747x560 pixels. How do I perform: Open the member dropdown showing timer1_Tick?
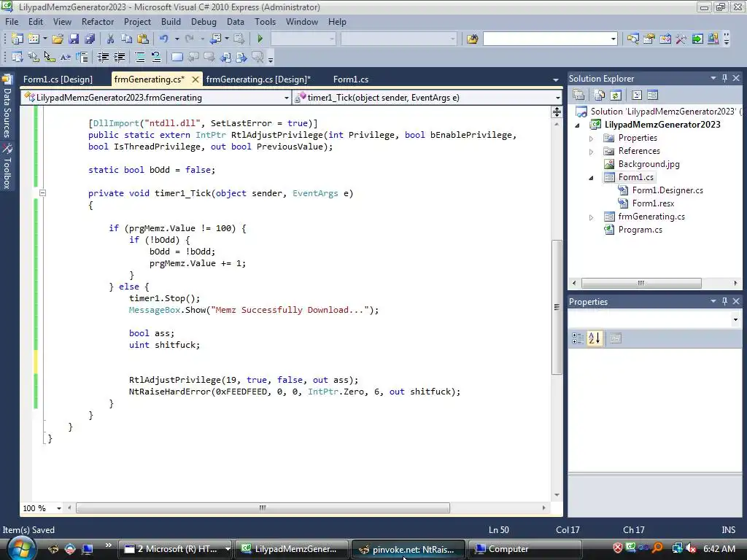[x=557, y=98]
